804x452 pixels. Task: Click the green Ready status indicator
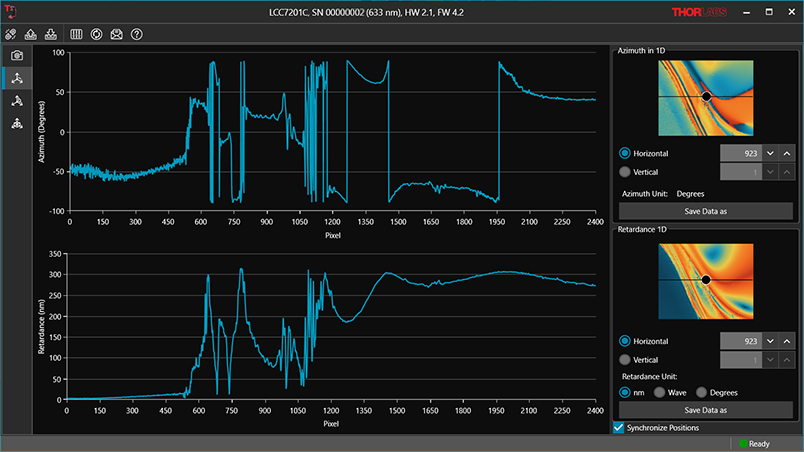743,444
